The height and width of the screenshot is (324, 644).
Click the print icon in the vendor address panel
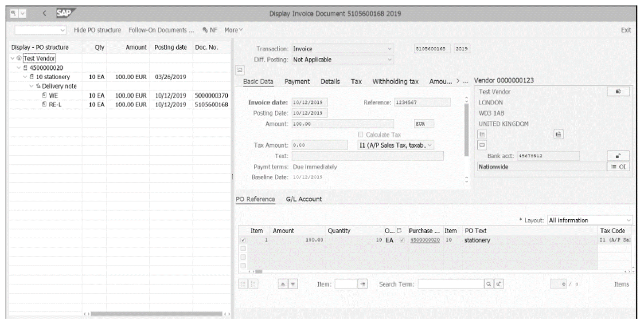coord(558,134)
